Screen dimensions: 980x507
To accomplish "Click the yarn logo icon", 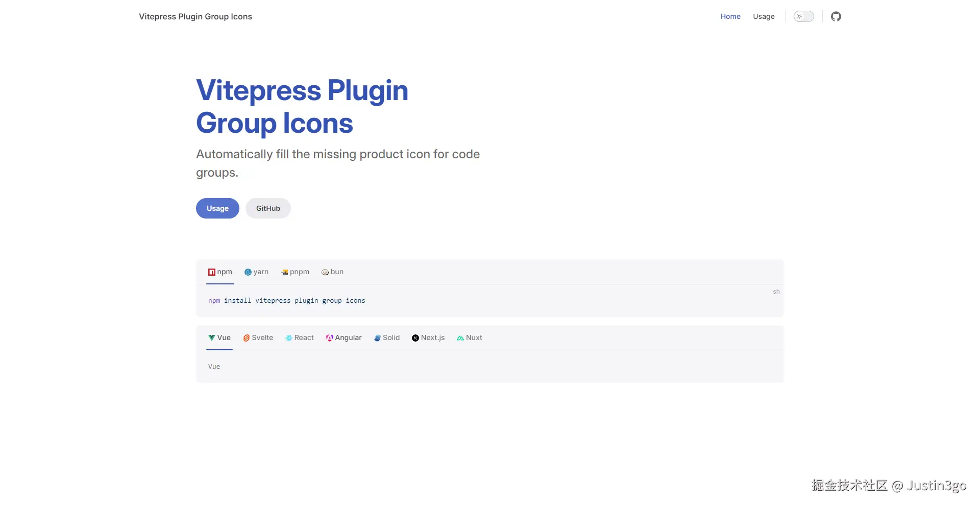I will pos(248,272).
